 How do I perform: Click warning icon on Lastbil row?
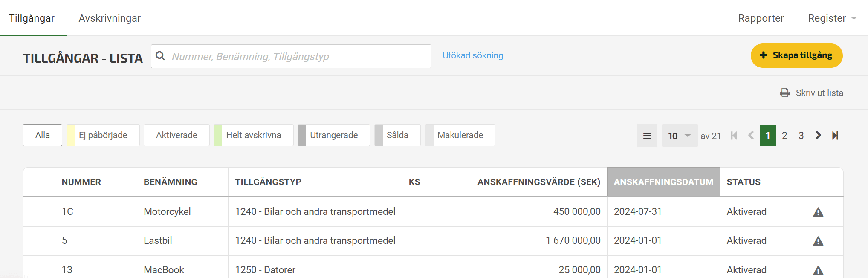coord(818,241)
